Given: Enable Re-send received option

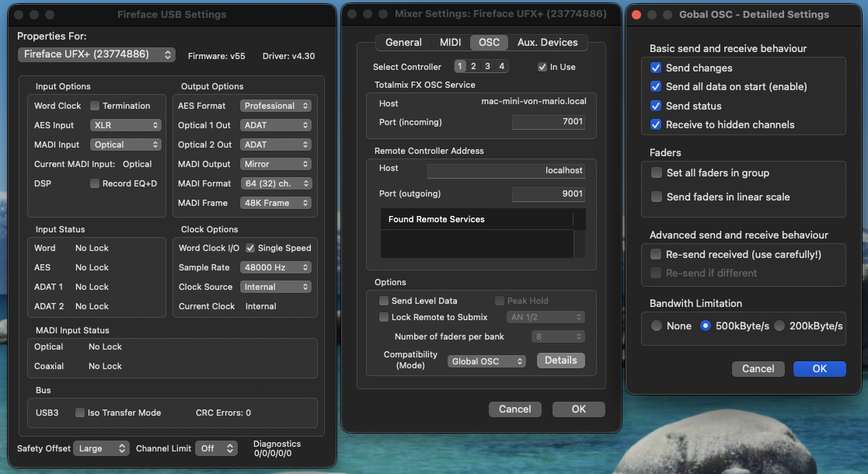Looking at the screenshot, I should 656,254.
